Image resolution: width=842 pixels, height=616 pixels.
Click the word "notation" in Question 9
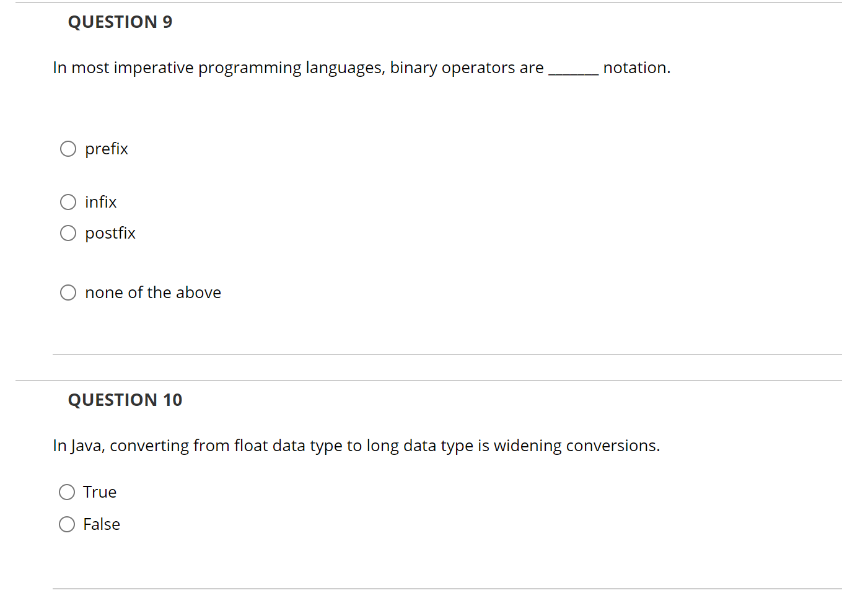click(x=636, y=68)
